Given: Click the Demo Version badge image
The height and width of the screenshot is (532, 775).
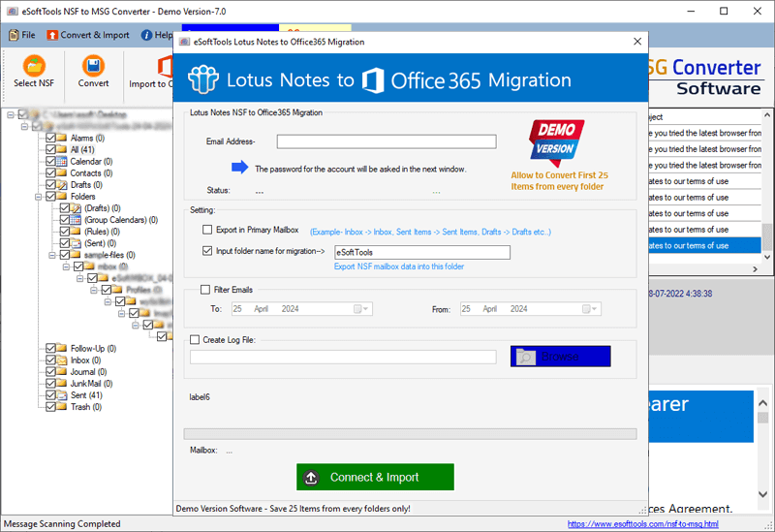Looking at the screenshot, I should (556, 143).
